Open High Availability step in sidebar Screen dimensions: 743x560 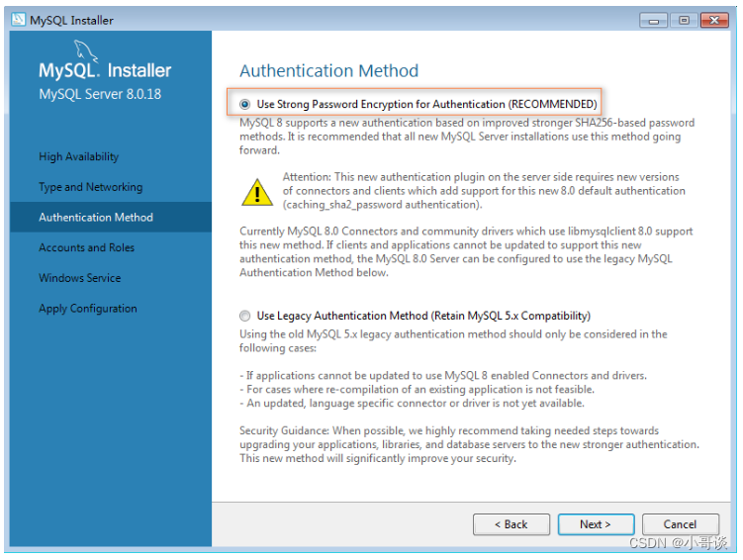click(79, 156)
